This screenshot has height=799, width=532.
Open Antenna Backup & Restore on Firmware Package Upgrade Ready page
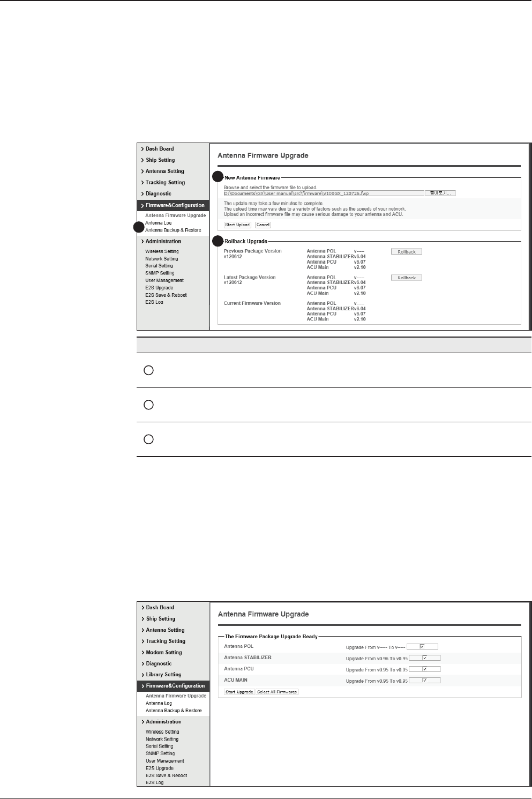174,711
